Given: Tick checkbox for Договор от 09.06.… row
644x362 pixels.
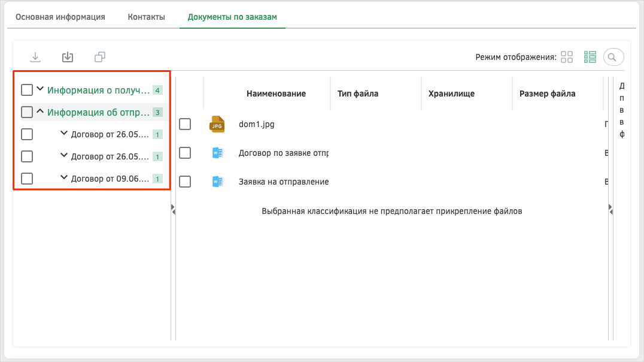Looking at the screenshot, I should coord(27,179).
